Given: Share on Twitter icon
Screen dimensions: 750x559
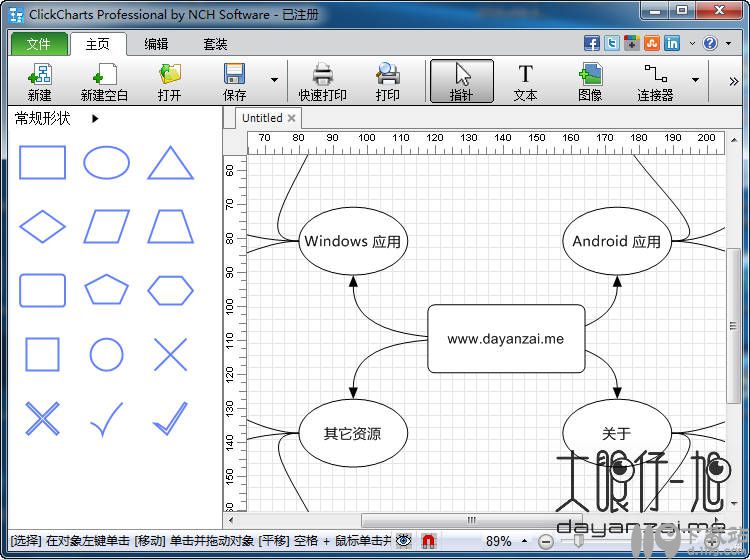Looking at the screenshot, I should pos(612,44).
